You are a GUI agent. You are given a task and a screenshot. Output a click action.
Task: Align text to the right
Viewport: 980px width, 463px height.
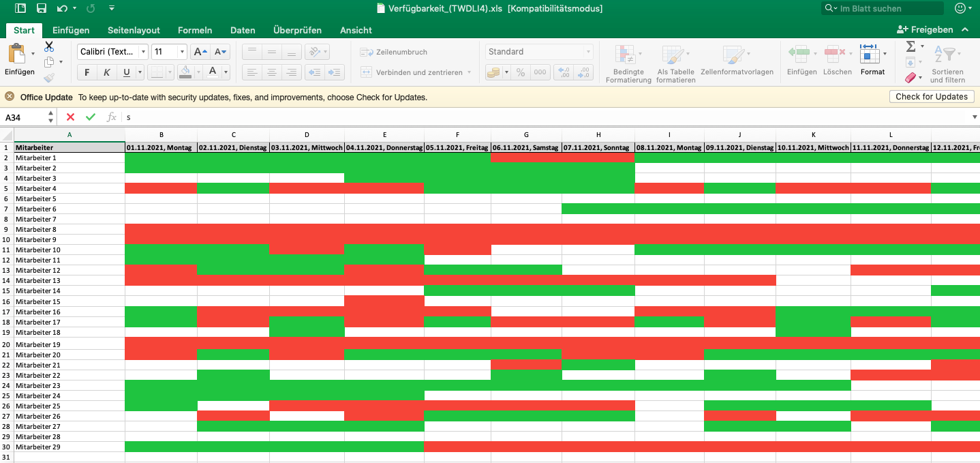(292, 72)
